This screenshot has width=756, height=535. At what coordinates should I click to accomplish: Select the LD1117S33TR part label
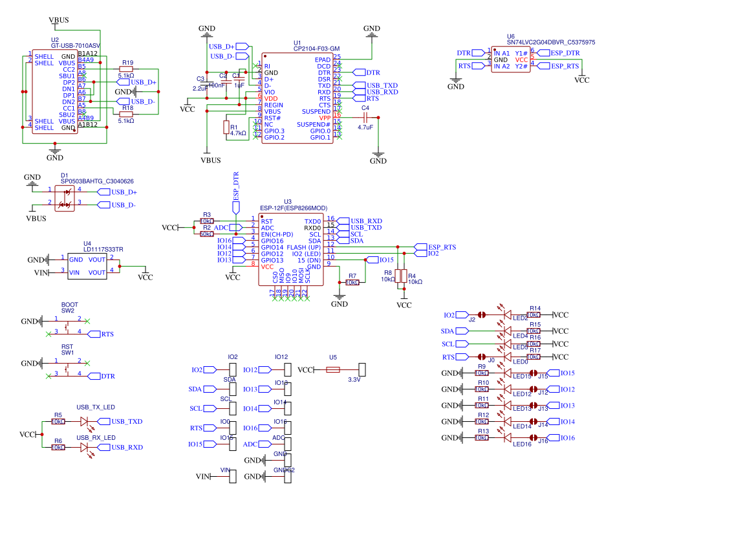point(103,250)
